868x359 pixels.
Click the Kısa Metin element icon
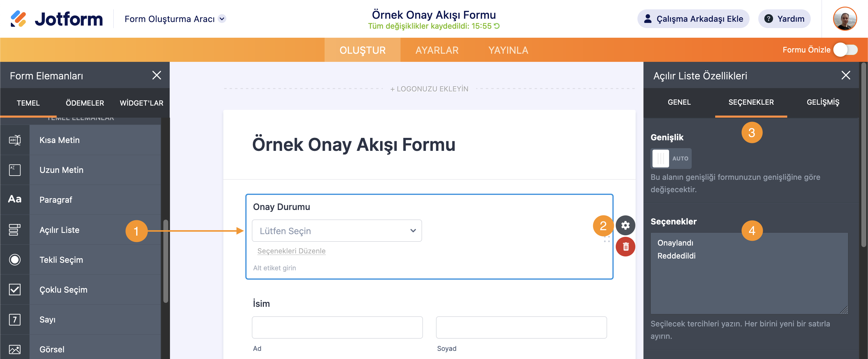tap(15, 140)
